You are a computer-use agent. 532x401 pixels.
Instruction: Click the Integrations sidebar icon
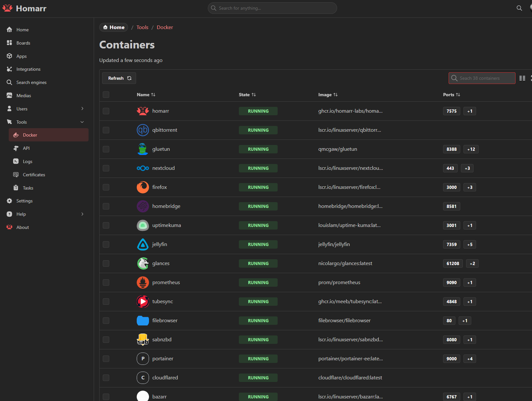pyautogui.click(x=9, y=69)
